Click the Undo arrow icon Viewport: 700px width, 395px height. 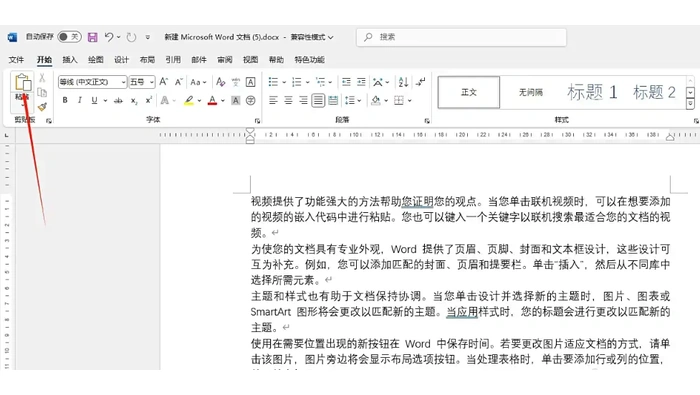109,37
